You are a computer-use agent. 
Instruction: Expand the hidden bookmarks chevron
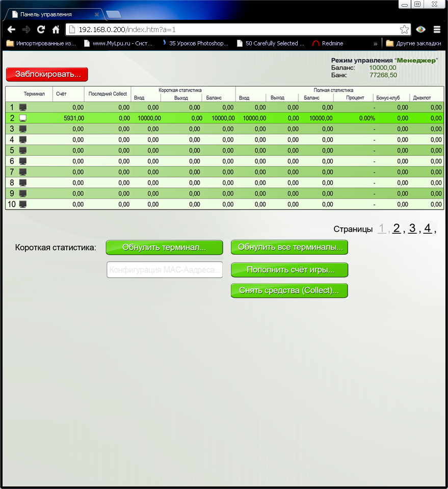375,44
